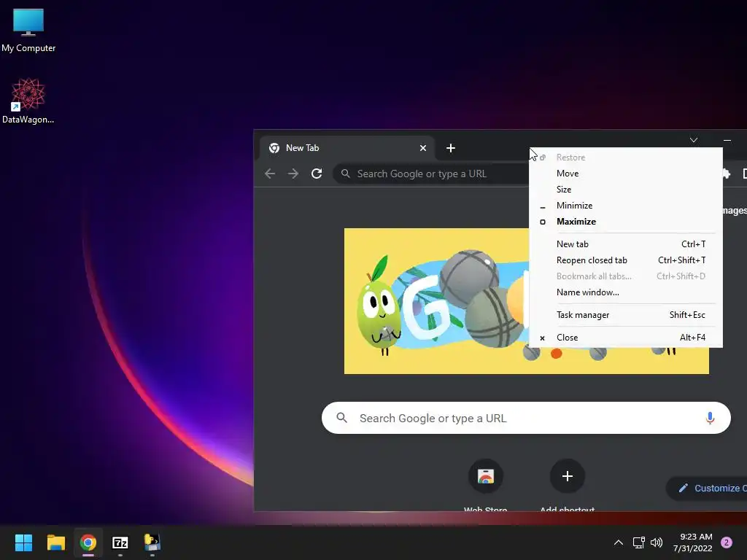747x560 pixels.
Task: Click the Chrome icon in the taskbar
Action: click(88, 542)
